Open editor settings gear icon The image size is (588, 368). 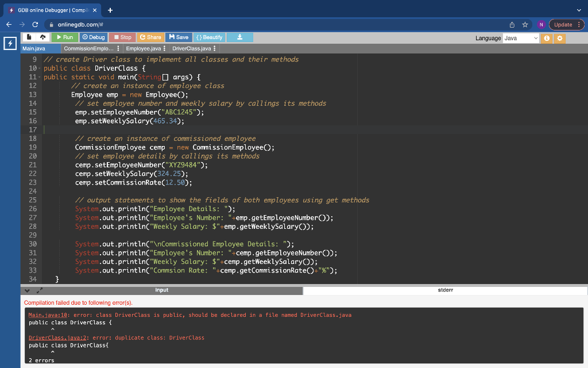560,38
